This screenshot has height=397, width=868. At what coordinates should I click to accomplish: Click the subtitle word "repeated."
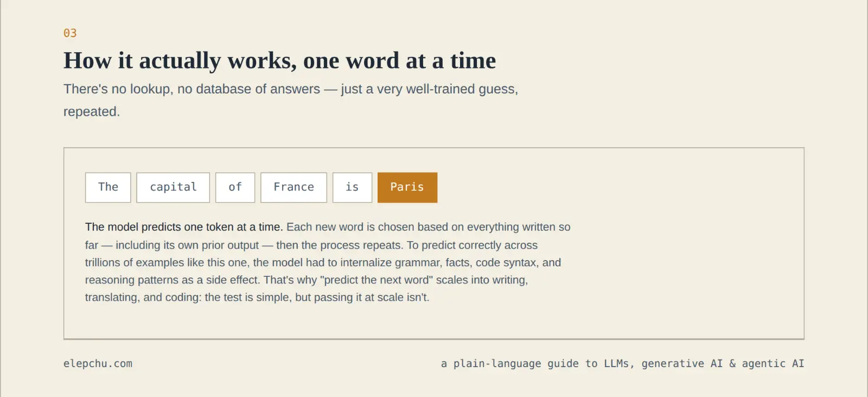pyautogui.click(x=92, y=112)
